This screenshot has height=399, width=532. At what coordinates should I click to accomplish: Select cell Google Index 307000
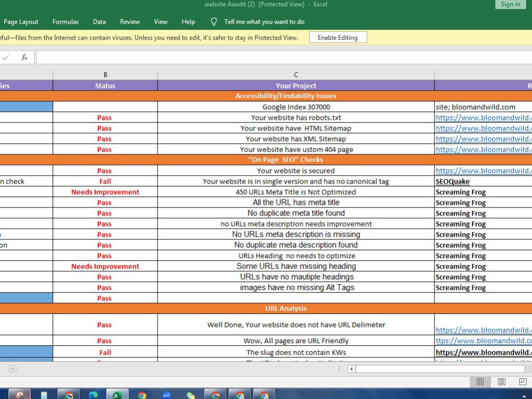(x=296, y=107)
